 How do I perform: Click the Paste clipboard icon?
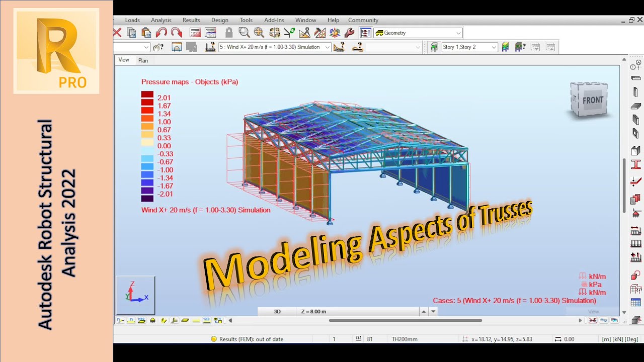coord(146,33)
